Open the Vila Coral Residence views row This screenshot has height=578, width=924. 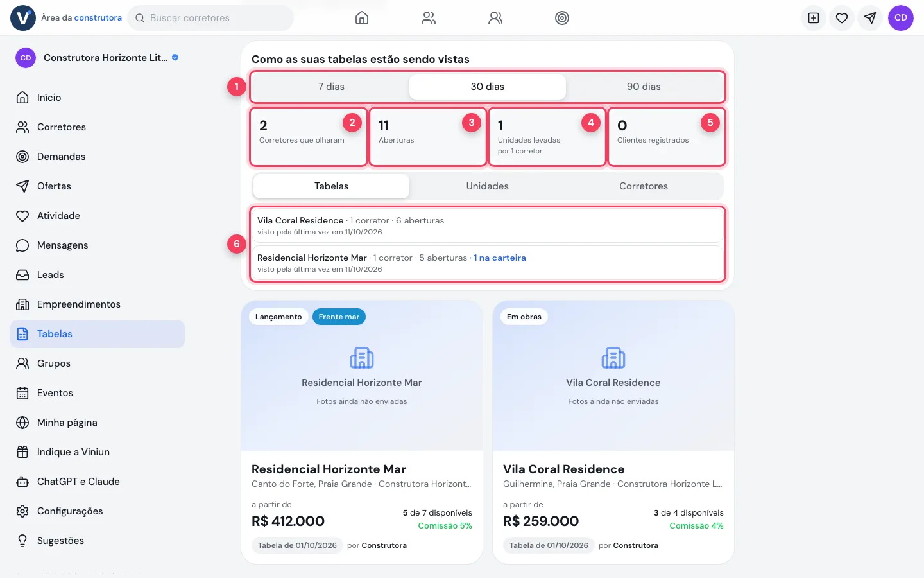tap(488, 225)
